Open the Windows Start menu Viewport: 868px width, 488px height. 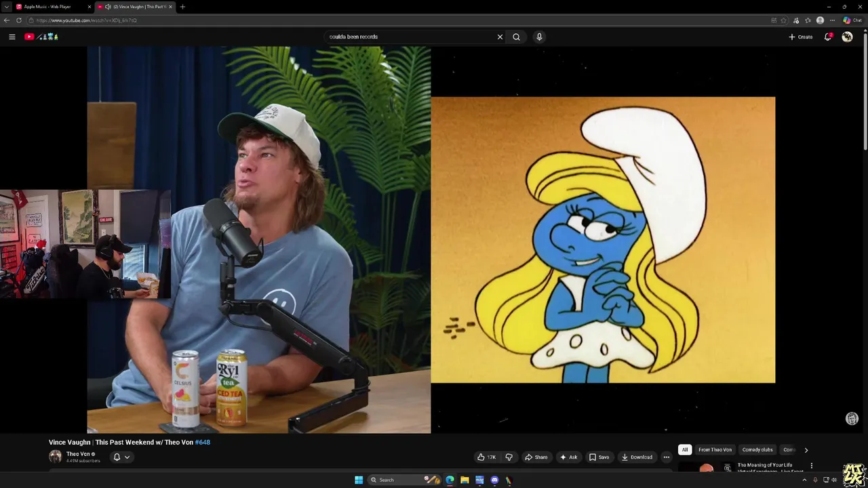tap(359, 480)
